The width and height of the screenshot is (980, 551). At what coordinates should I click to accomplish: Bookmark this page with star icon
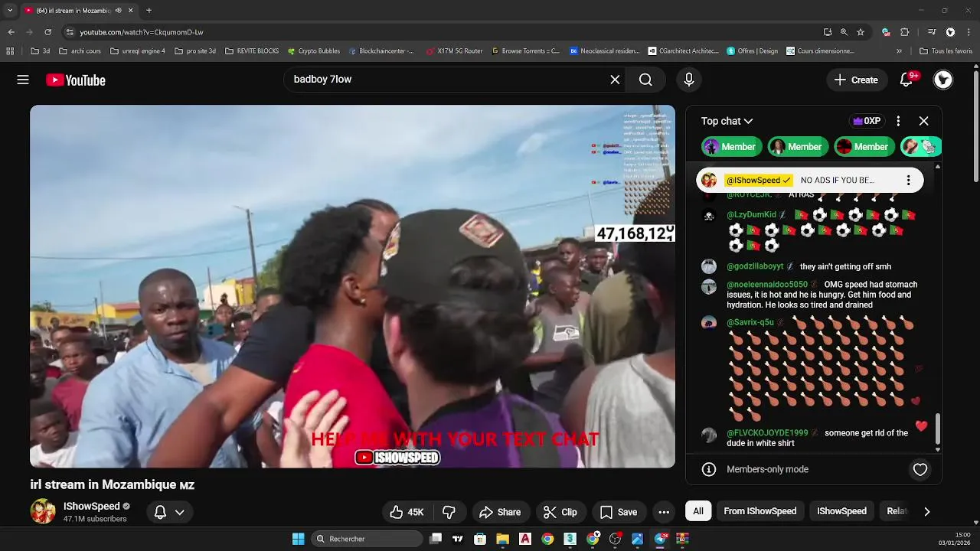[x=861, y=32]
